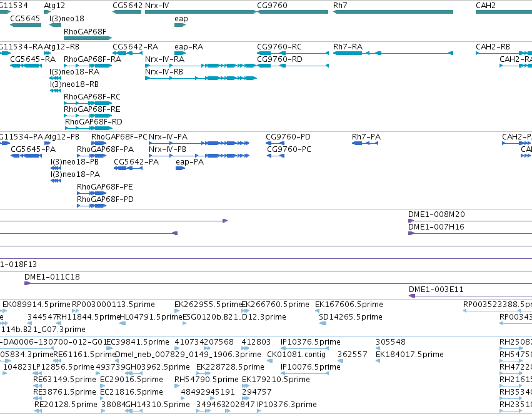Image resolution: width=532 pixels, height=414 pixels.
Task: Click the CG5642-RA transcript label
Action: tap(136, 46)
